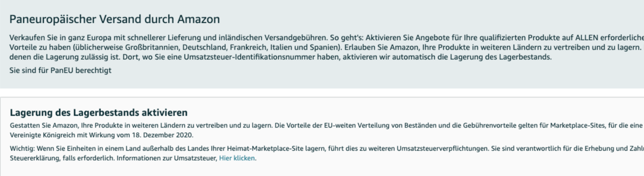Click the words 'Vereinigte Königreich'
644x176 pixels.
[42, 135]
